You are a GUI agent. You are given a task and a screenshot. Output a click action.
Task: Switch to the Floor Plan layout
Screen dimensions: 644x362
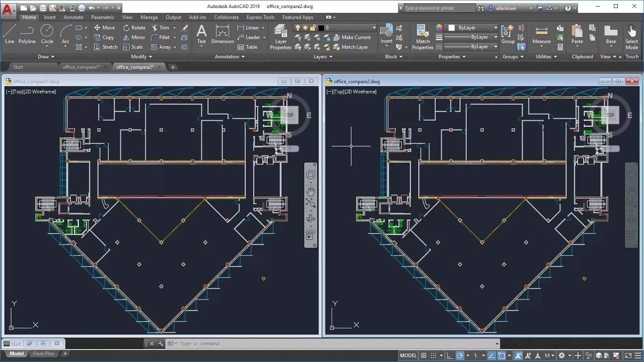coord(43,353)
